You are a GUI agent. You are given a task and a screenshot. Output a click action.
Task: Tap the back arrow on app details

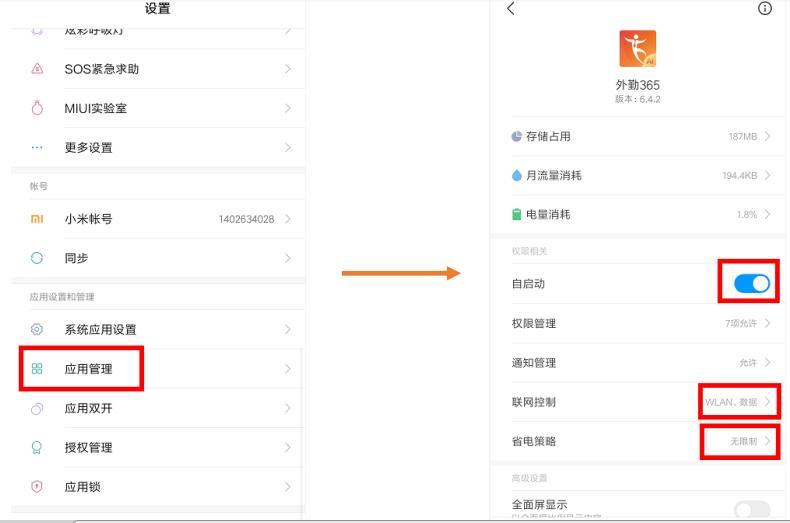tap(511, 9)
